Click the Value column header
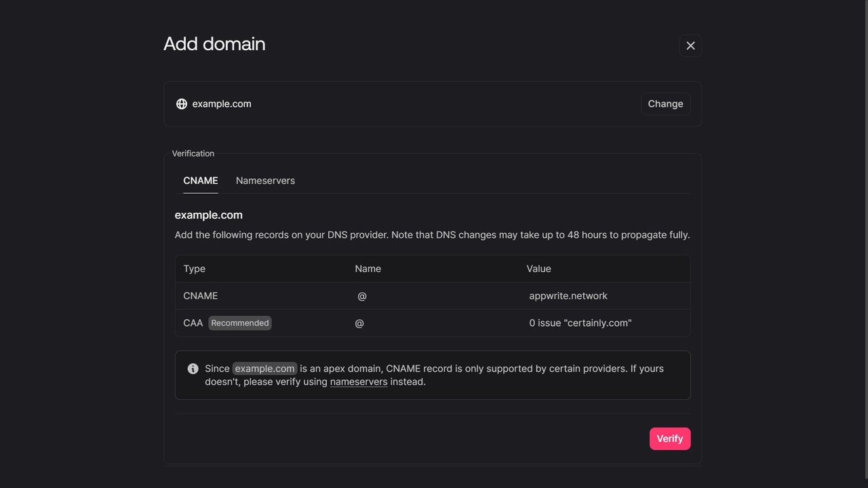This screenshot has height=488, width=868. (538, 268)
